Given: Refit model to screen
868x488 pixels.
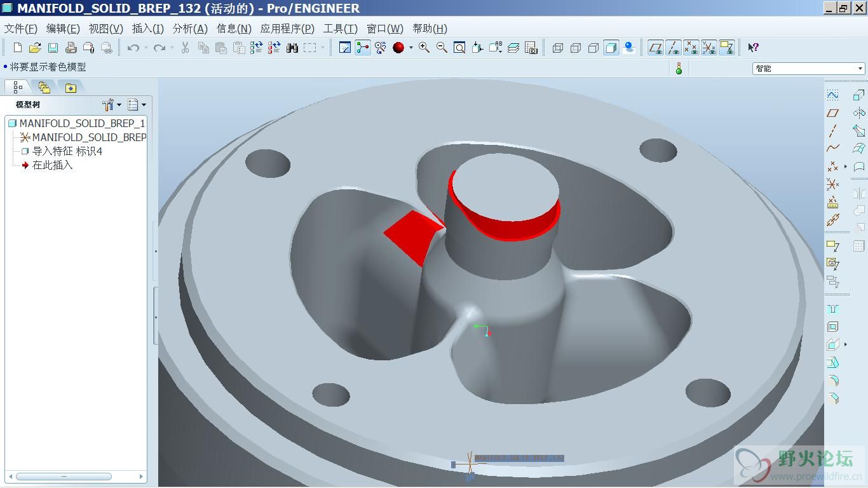Looking at the screenshot, I should click(459, 48).
